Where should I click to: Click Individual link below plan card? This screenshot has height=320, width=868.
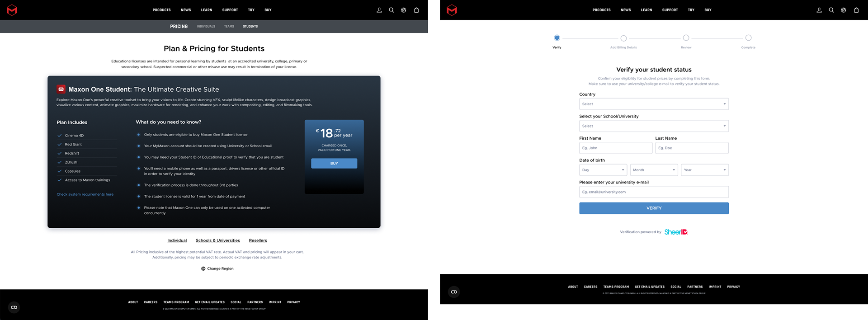[x=177, y=240]
